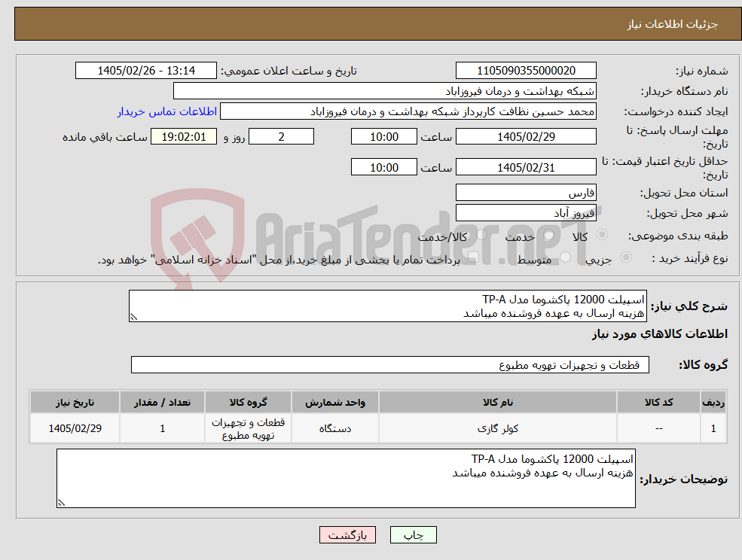Click the گروه کالا column header

(248, 402)
